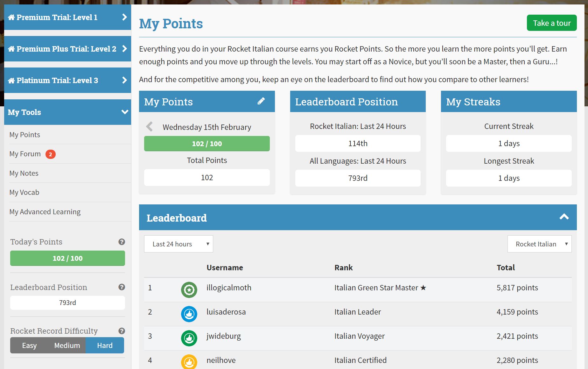This screenshot has height=369, width=588.
Task: Click the pencil edit icon in My Points
Action: pyautogui.click(x=261, y=101)
